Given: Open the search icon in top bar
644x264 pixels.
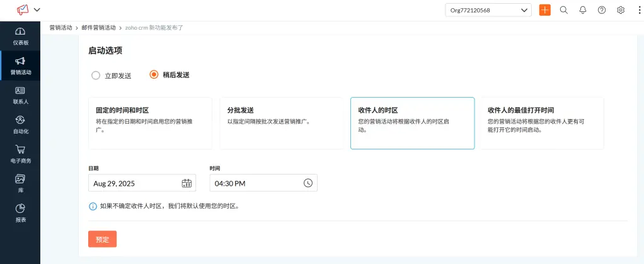Looking at the screenshot, I should tap(564, 10).
